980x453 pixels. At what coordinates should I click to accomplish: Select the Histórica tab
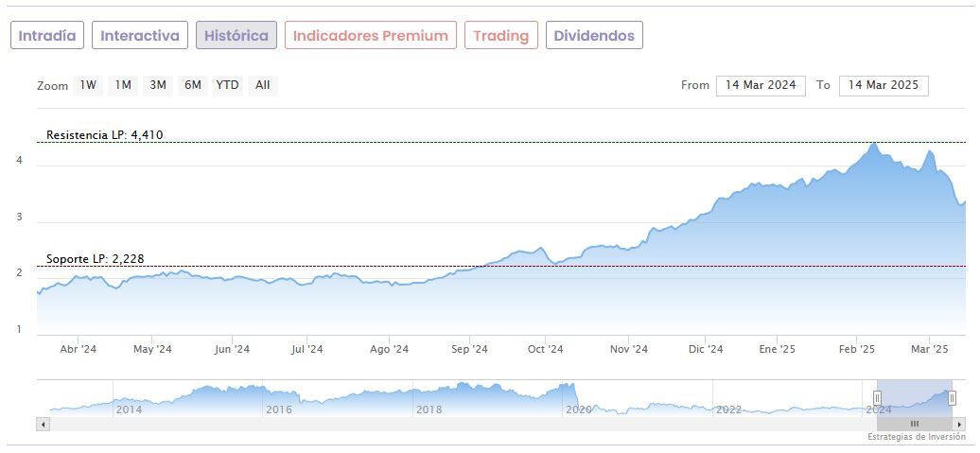pos(236,36)
